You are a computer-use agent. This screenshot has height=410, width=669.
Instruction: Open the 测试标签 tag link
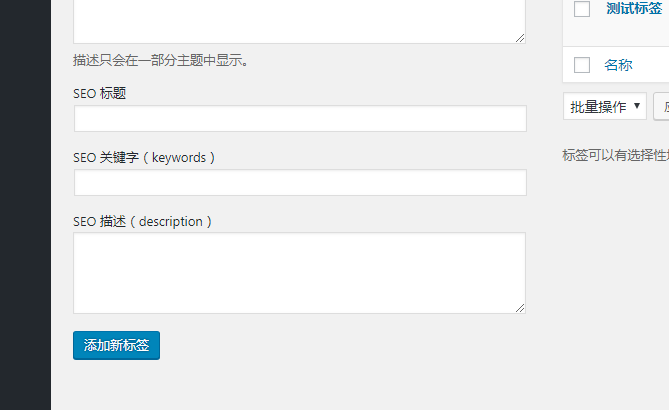[x=634, y=9]
